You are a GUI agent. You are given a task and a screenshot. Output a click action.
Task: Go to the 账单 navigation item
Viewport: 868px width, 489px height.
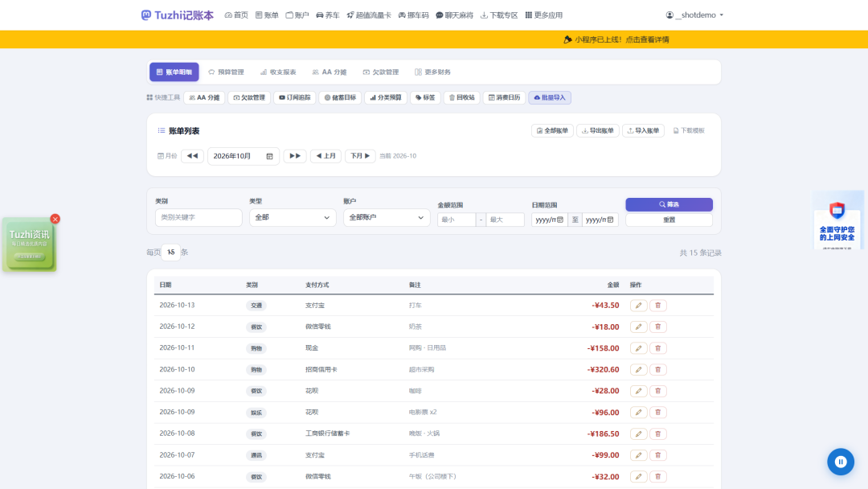pos(267,15)
